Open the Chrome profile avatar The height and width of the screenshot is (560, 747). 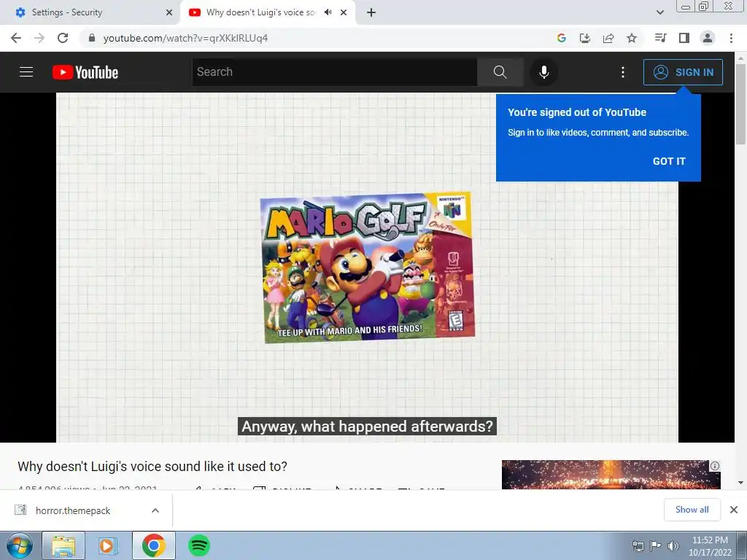pyautogui.click(x=708, y=38)
